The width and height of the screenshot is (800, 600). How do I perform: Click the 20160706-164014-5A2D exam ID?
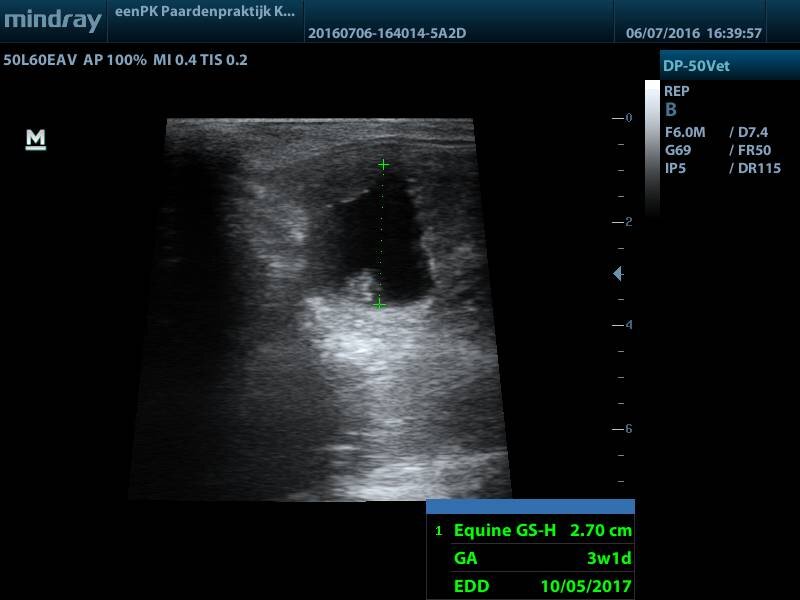point(387,33)
